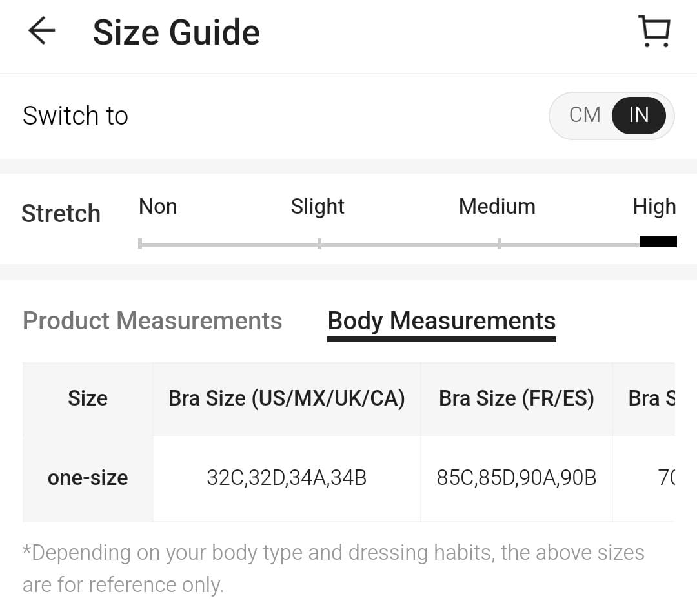Click the black High stretch indicator bar
The image size is (697, 616).
658,241
